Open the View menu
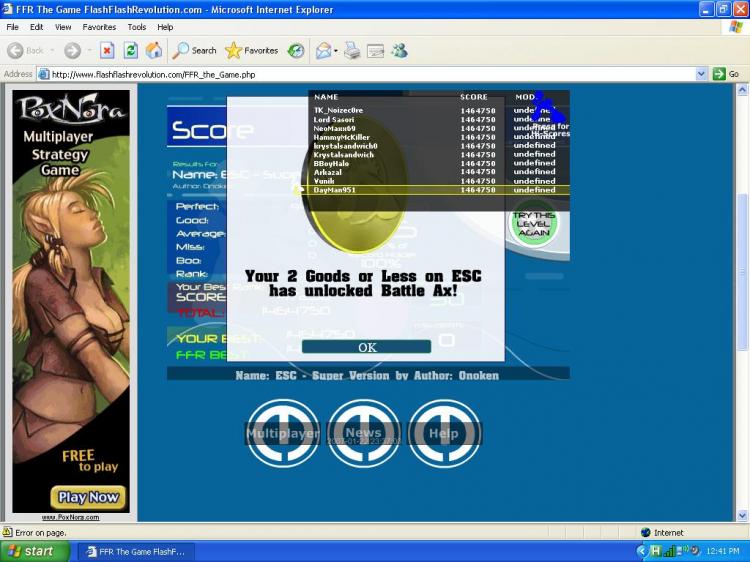 click(63, 27)
